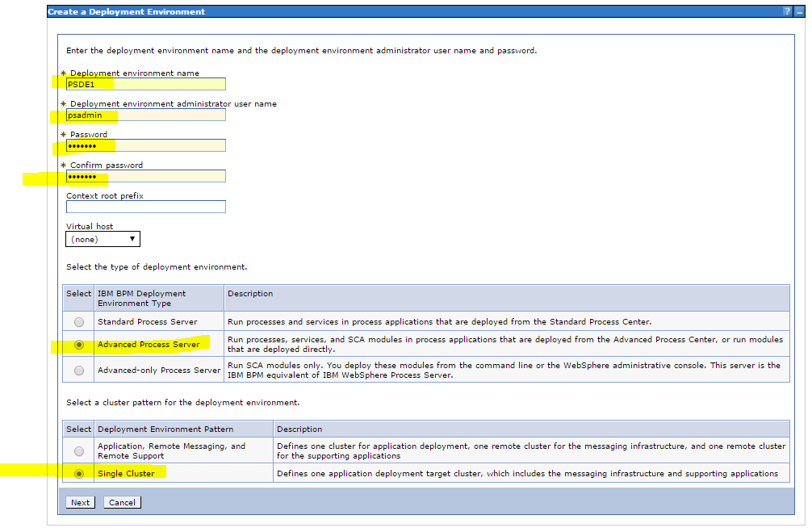Select Advanced-only Process Server radio button
The width and height of the screenshot is (812, 532).
(79, 371)
